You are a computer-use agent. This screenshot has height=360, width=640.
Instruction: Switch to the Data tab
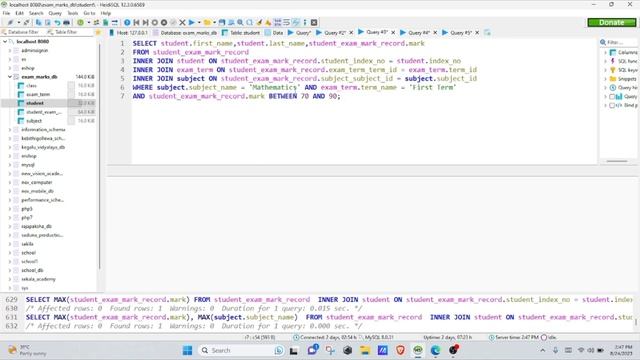tap(274, 33)
